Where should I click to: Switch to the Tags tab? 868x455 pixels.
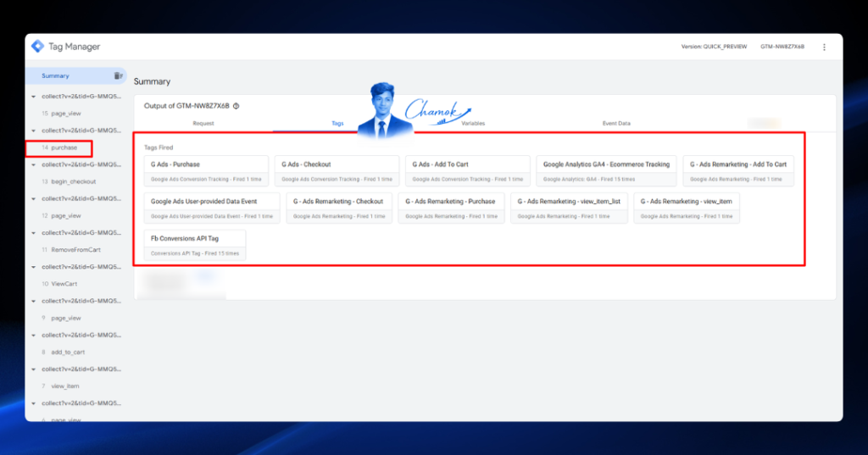(x=337, y=124)
